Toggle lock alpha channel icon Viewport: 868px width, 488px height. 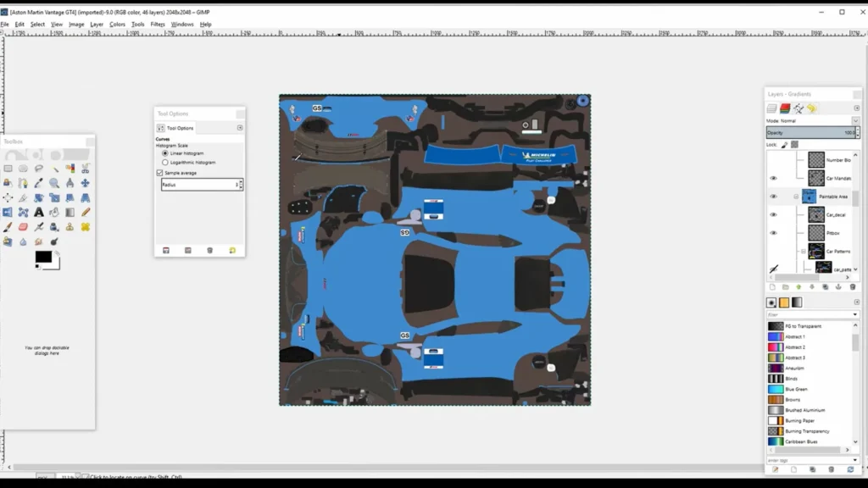(795, 144)
